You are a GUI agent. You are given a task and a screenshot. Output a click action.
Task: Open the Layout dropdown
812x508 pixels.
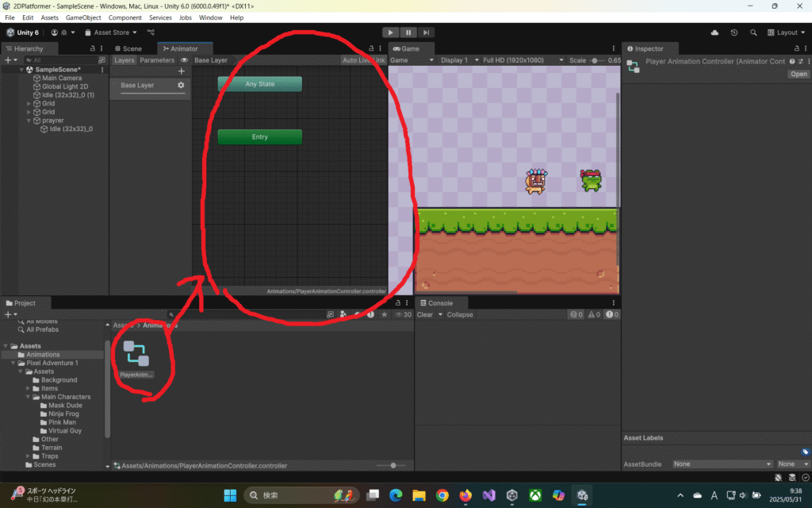pos(786,32)
